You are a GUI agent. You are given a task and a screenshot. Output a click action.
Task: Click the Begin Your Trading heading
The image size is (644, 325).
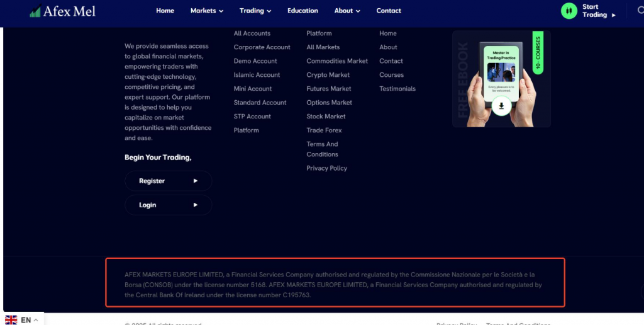(158, 157)
